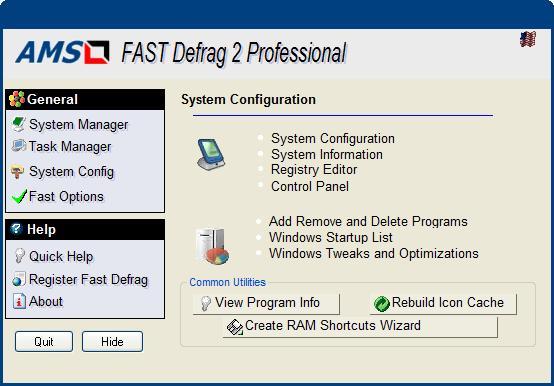
Task: Click the server with pie chart icon
Action: click(x=212, y=246)
